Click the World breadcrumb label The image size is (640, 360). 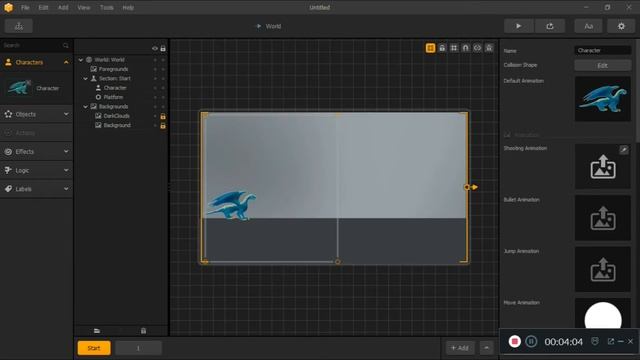click(273, 26)
